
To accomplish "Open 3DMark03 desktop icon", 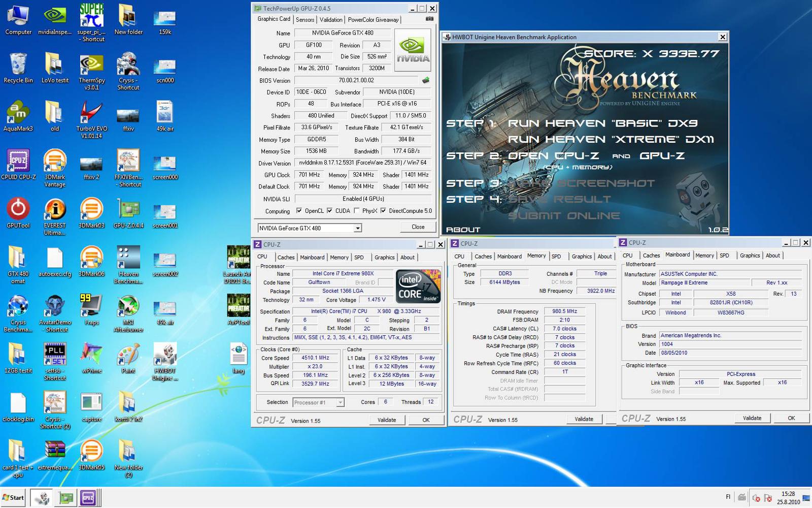I will (x=92, y=212).
